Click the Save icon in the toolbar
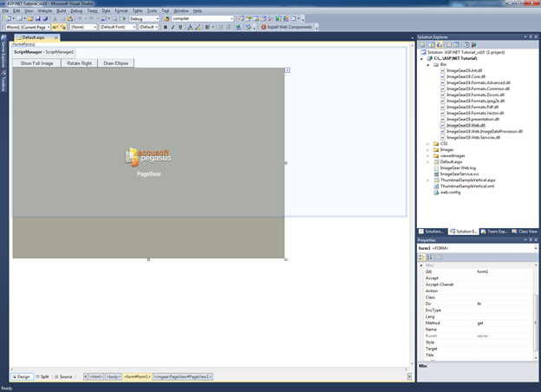 (37, 18)
